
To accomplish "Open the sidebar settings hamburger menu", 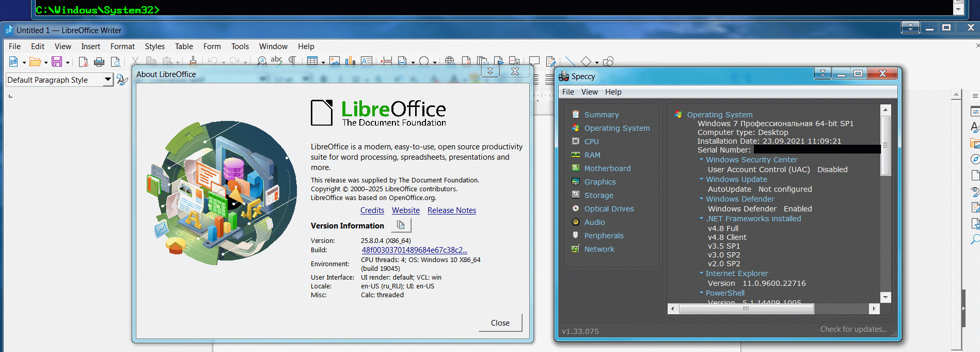I will tap(975, 96).
